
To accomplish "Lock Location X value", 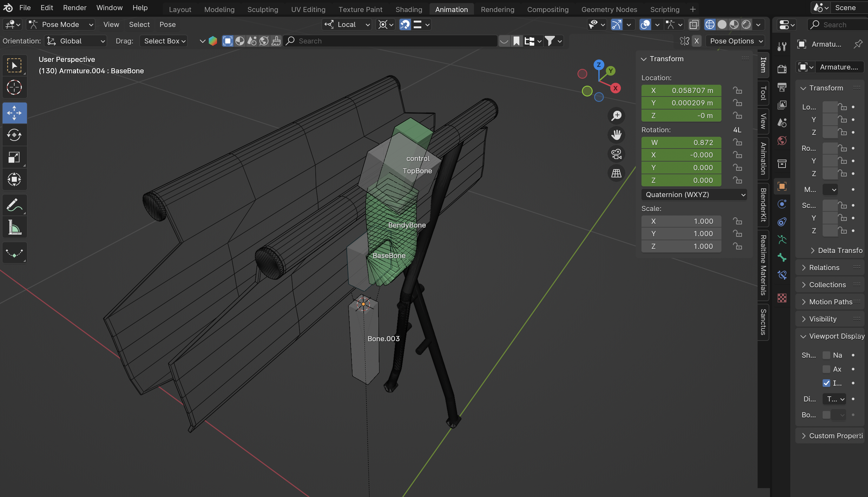I will (737, 90).
